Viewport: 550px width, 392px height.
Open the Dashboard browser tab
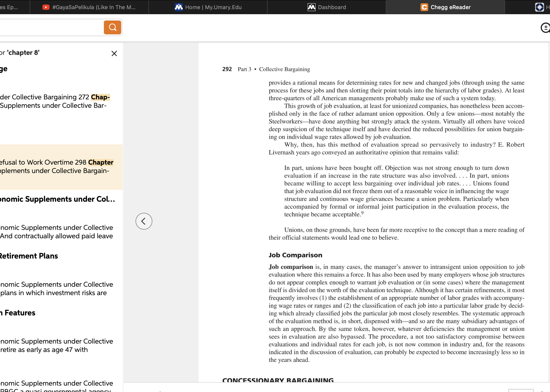click(x=327, y=7)
